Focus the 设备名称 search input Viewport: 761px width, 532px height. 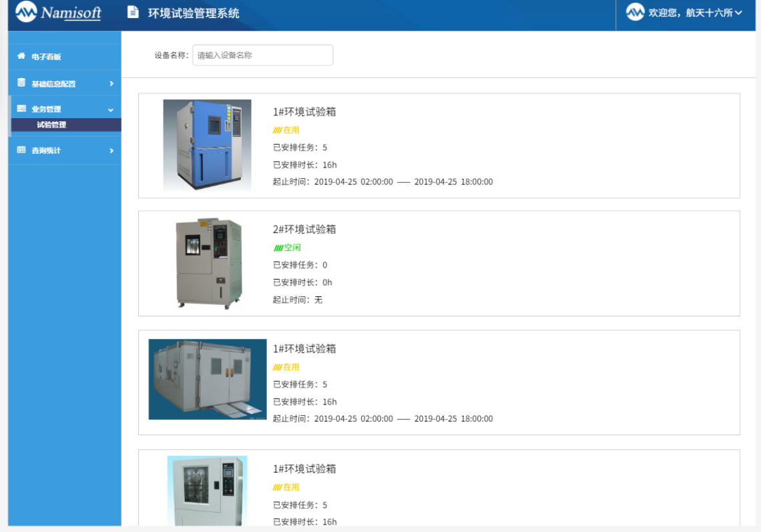pyautogui.click(x=262, y=55)
